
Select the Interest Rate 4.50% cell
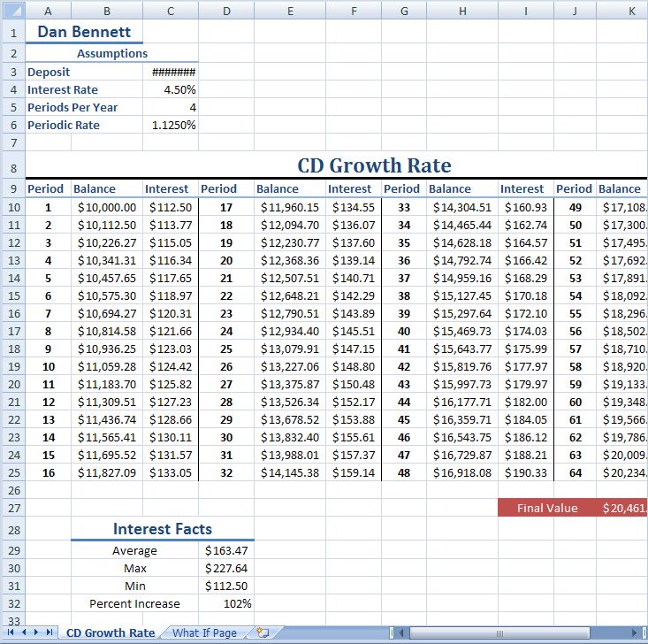[x=173, y=89]
